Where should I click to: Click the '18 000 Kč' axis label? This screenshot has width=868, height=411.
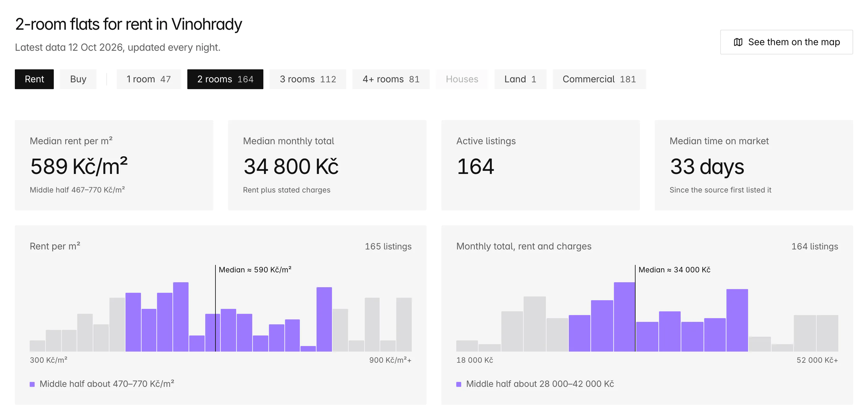point(474,360)
